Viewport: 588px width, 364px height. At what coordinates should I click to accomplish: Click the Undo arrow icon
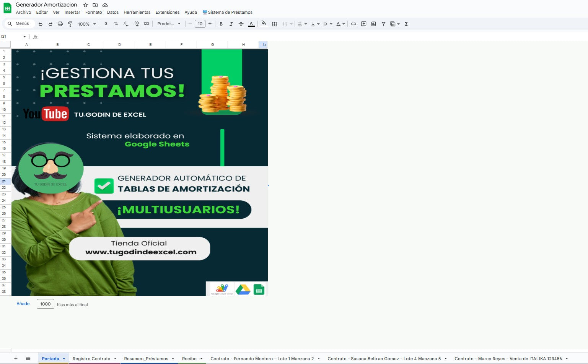(41, 24)
